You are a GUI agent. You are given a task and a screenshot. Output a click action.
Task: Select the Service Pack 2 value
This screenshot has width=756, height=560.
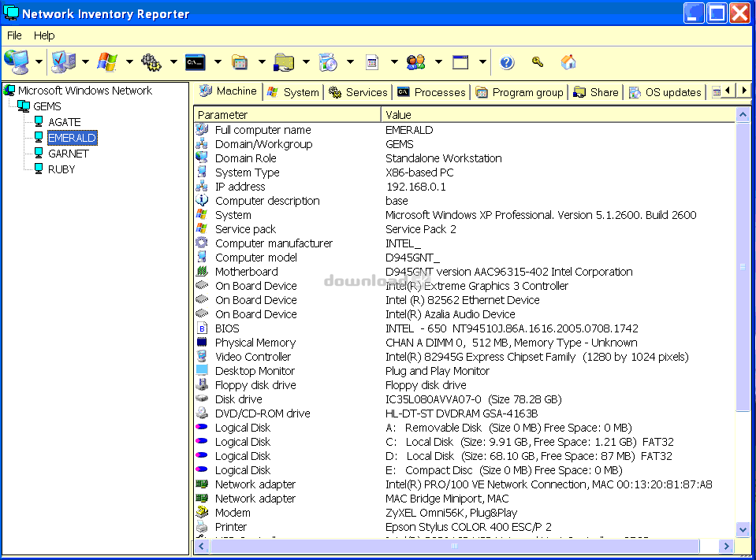421,229
